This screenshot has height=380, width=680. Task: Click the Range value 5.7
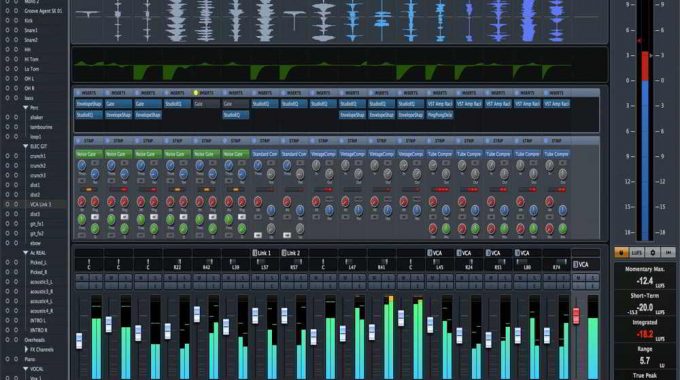tap(645, 360)
